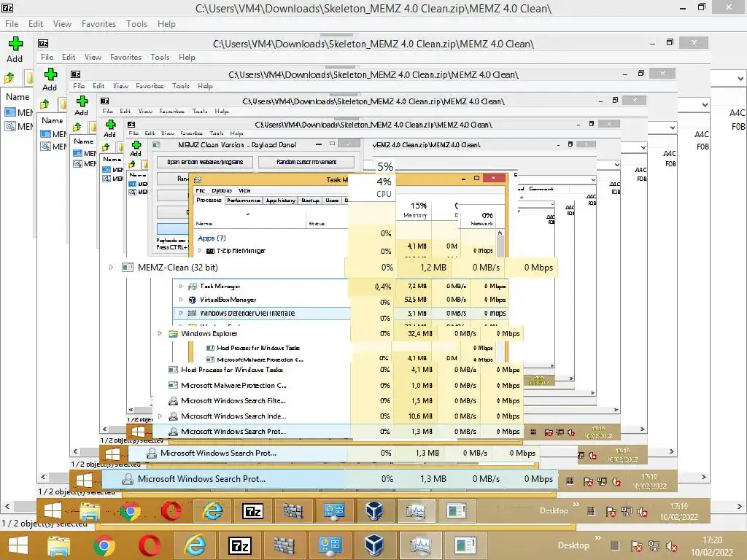
Task: Sort processes by the 15% Memory column header
Action: [x=414, y=210]
